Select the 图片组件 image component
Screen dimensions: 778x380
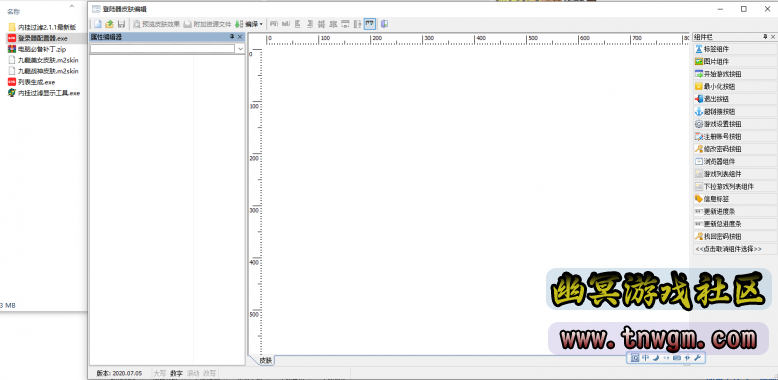tap(735, 62)
